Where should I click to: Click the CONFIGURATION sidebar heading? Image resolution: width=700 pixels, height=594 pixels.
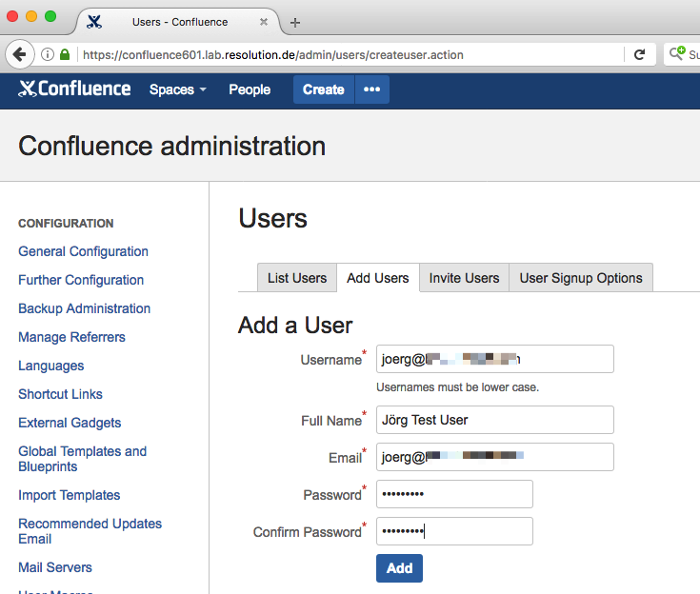pyautogui.click(x=66, y=223)
